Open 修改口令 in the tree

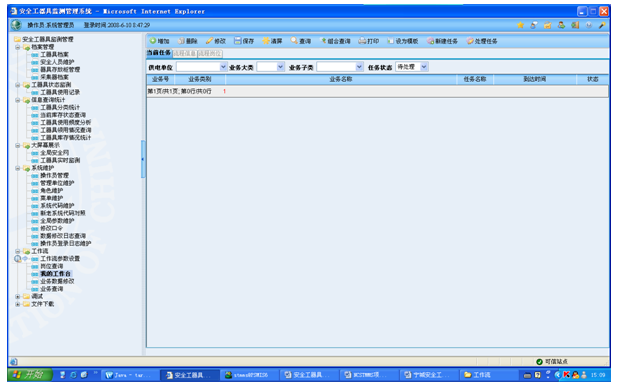52,228
